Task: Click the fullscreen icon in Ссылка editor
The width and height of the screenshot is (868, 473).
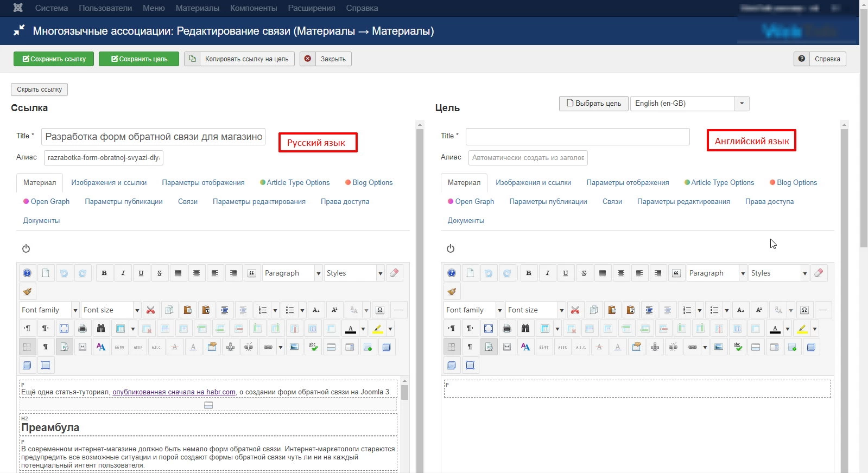Action: [64, 328]
